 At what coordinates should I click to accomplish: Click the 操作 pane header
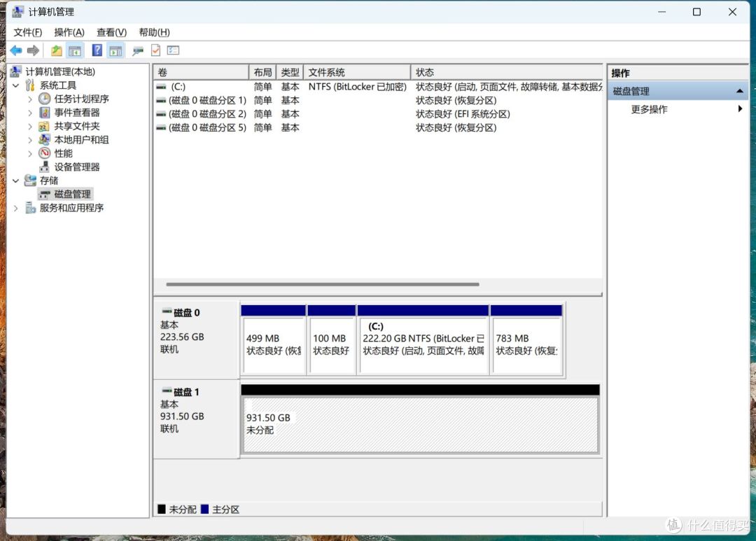pyautogui.click(x=678, y=73)
